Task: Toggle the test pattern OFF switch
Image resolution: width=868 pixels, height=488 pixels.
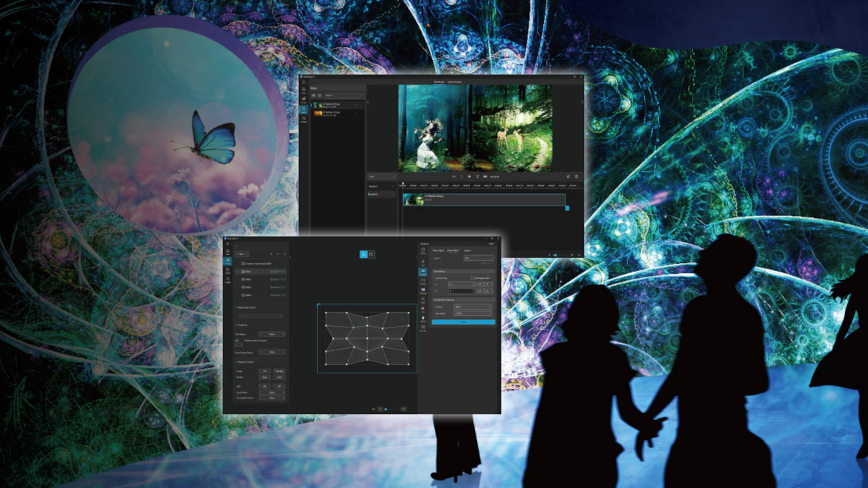Action: 239,344
